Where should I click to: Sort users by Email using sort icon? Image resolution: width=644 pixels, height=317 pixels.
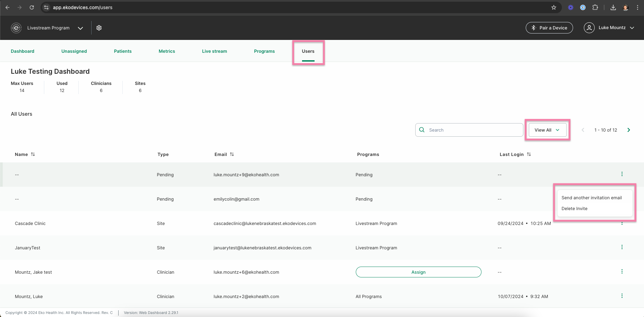[232, 154]
